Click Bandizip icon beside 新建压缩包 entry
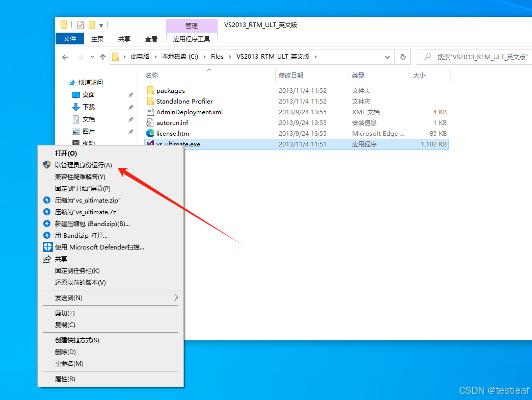The width and height of the screenshot is (532, 400). coord(47,223)
